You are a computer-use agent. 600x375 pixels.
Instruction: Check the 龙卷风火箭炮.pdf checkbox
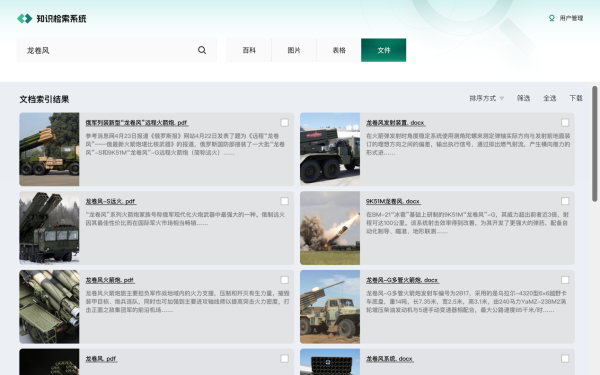(284, 280)
